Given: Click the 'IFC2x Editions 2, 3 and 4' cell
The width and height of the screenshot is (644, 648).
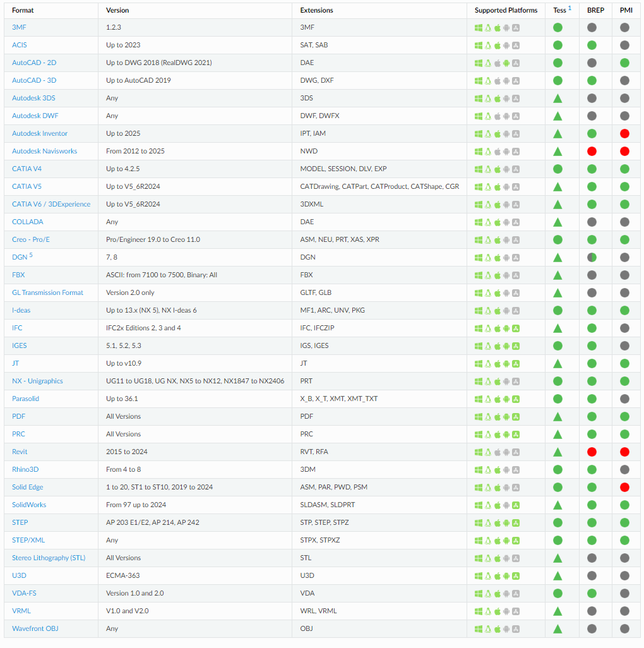Looking at the screenshot, I should 143,328.
